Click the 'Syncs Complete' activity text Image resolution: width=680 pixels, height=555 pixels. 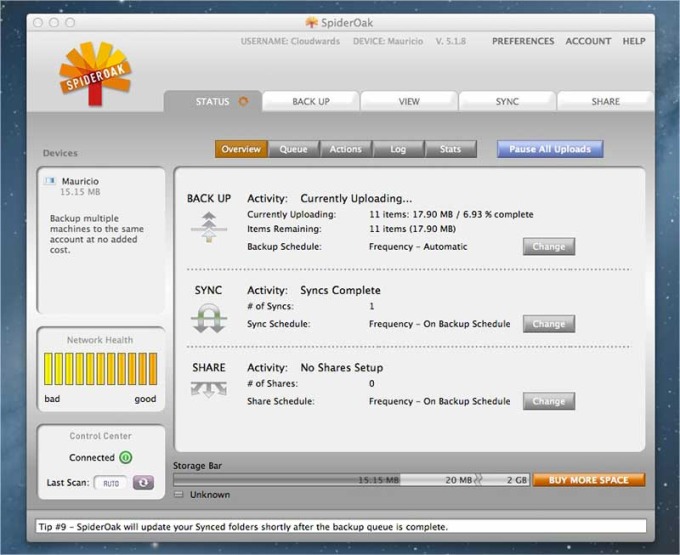tap(340, 290)
